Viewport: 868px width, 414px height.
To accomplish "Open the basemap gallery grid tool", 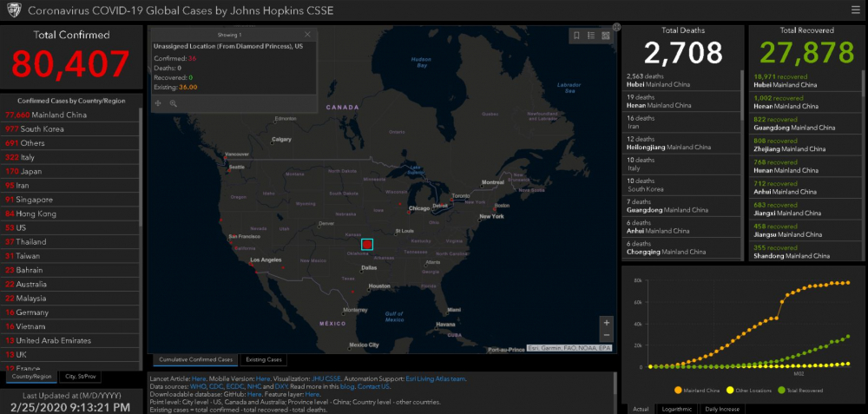I will coord(606,36).
